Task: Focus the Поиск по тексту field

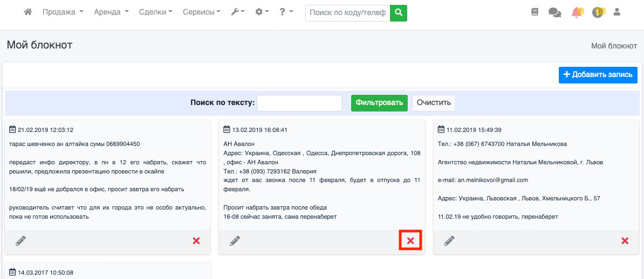Action: (x=299, y=103)
